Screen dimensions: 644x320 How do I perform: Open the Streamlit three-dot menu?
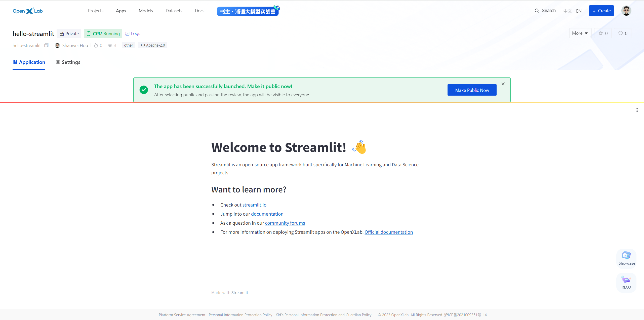637,110
